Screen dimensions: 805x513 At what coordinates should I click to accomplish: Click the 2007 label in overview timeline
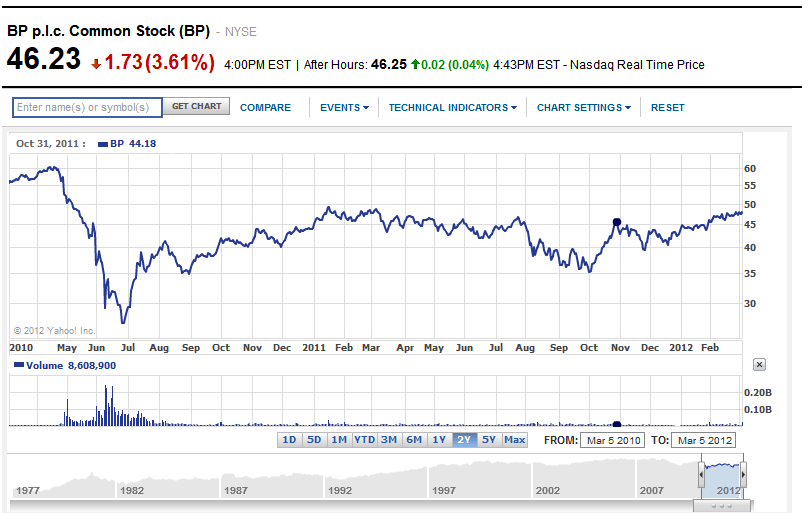[x=651, y=490]
